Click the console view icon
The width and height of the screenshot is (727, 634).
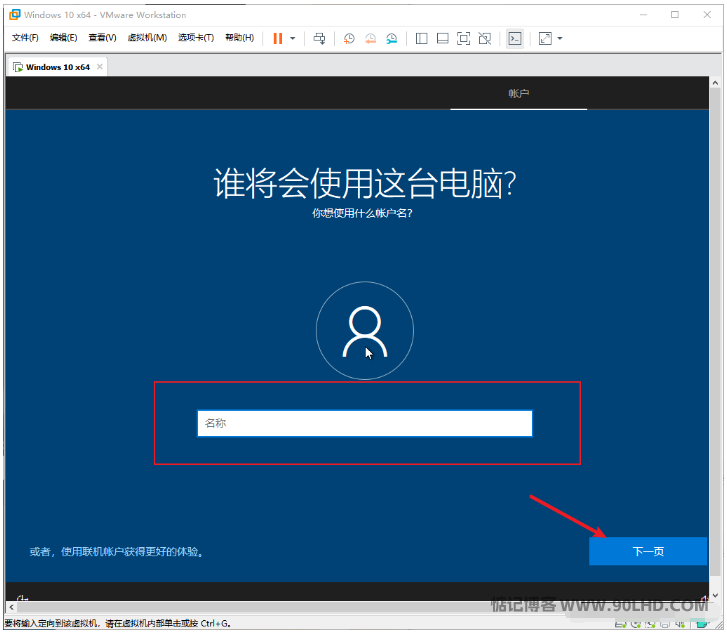(x=514, y=38)
